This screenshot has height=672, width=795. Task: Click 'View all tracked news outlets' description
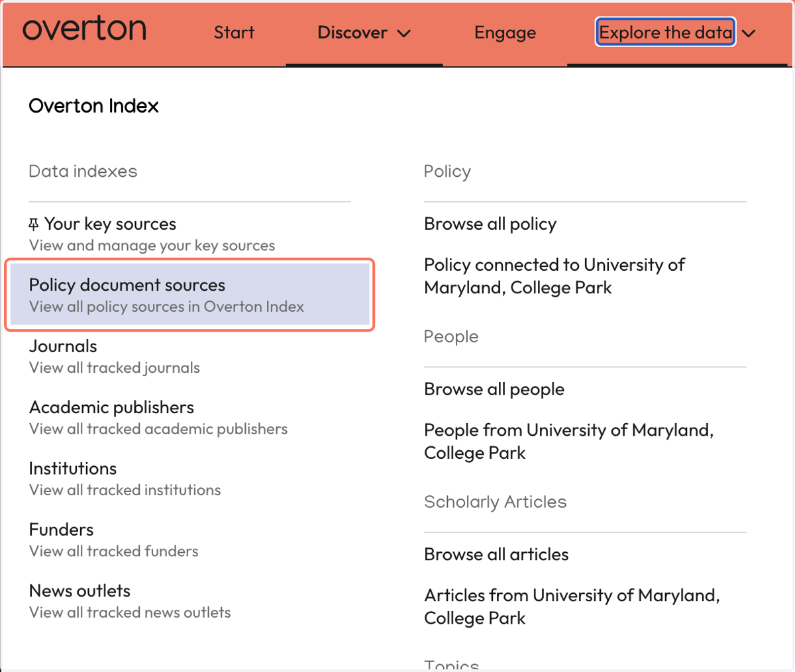(129, 612)
